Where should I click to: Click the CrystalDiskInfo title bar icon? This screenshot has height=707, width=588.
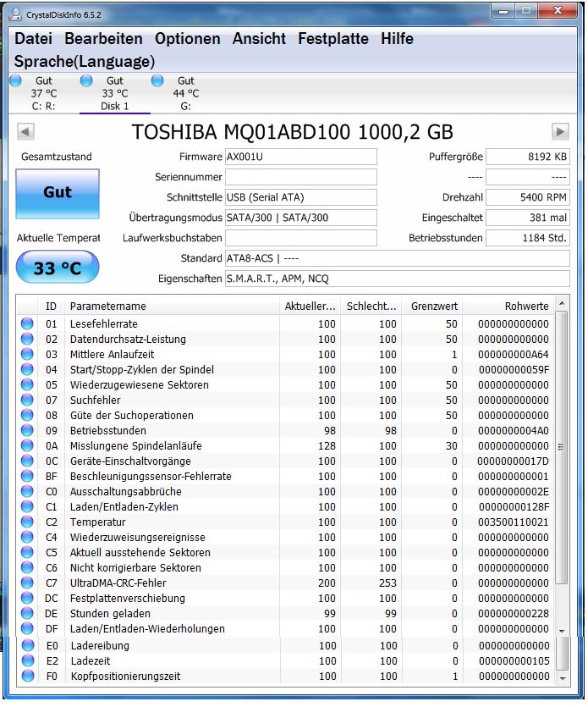pos(16,14)
